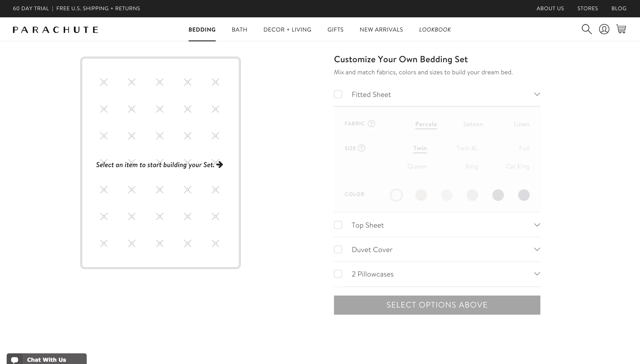
Task: Select the first white color swatch
Action: 396,195
